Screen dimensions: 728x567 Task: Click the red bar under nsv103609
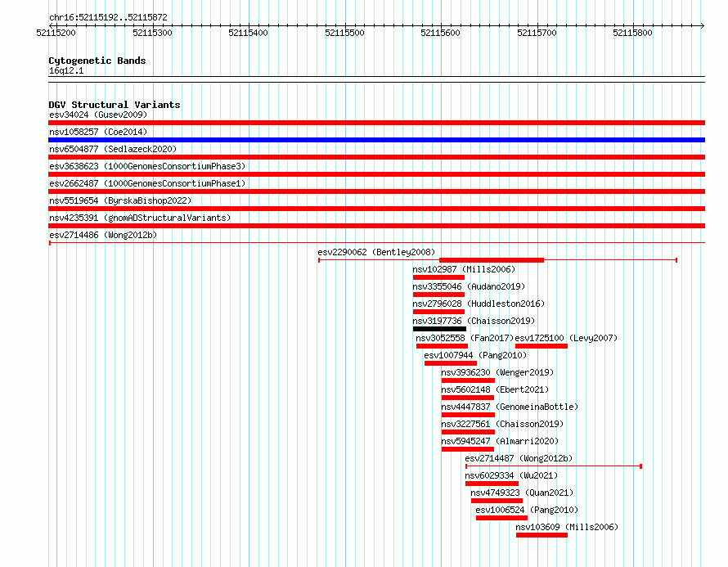point(542,535)
